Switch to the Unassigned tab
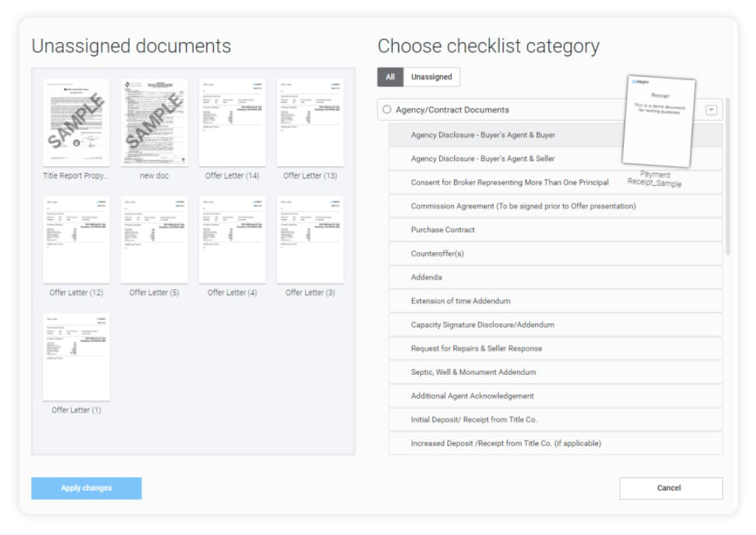 click(x=431, y=77)
